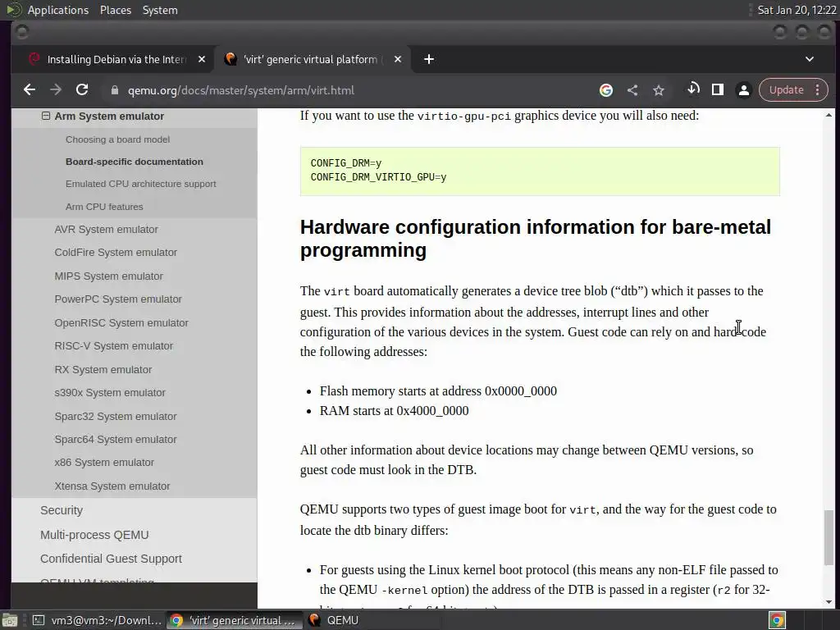
Task: Open AVR System emulator
Action: pyautogui.click(x=106, y=230)
